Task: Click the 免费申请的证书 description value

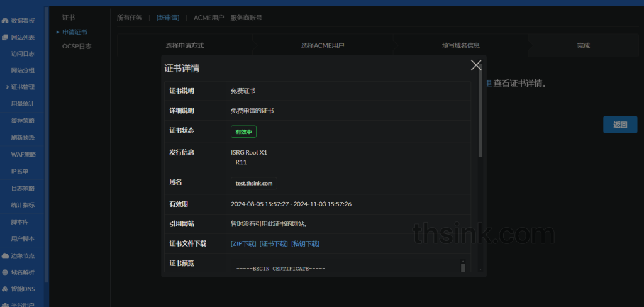Action: (x=252, y=111)
